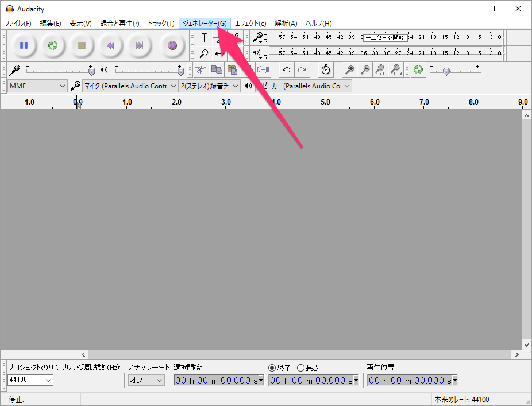The image size is (532, 406).
Task: Skip to start of track
Action: tap(110, 45)
